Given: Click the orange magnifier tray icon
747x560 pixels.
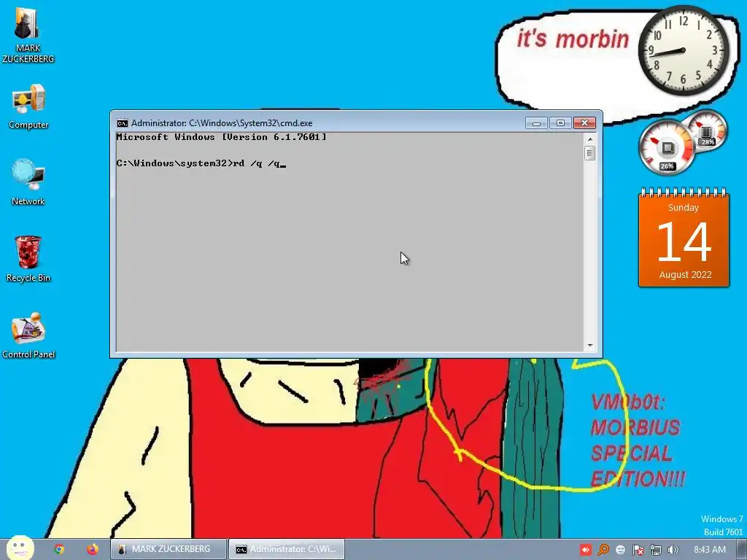Looking at the screenshot, I should 603,550.
